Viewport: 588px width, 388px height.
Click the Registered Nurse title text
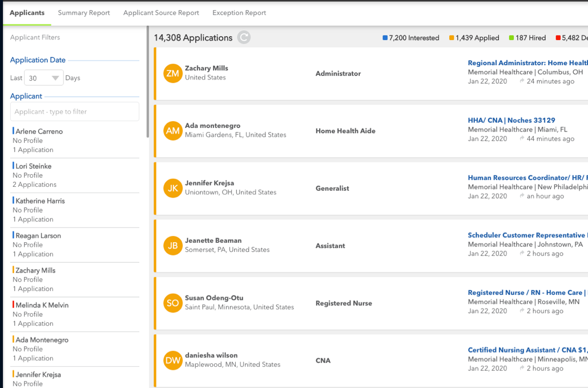[344, 303]
